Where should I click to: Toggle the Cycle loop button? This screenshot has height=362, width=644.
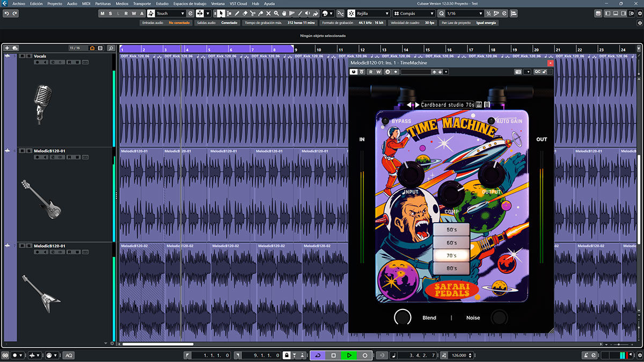pyautogui.click(x=318, y=356)
